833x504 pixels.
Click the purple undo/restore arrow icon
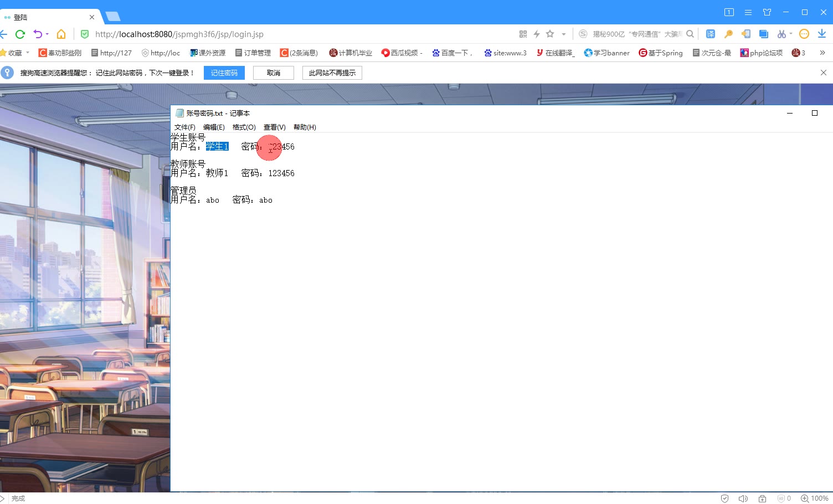(x=38, y=34)
